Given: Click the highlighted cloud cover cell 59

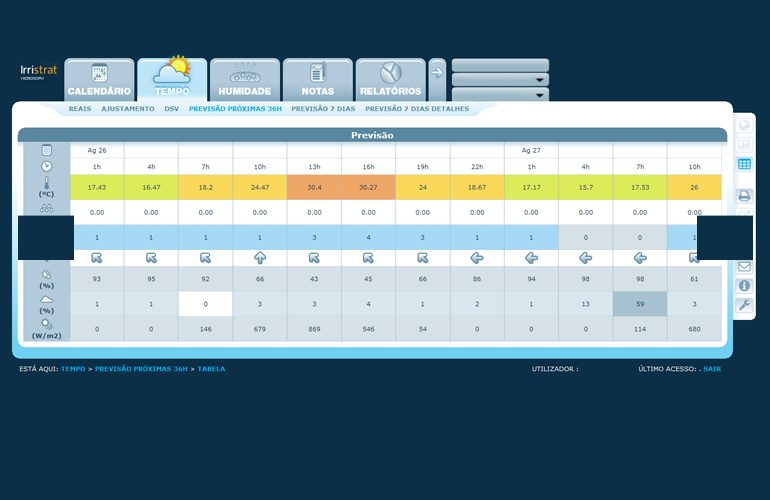Looking at the screenshot, I should point(640,304).
